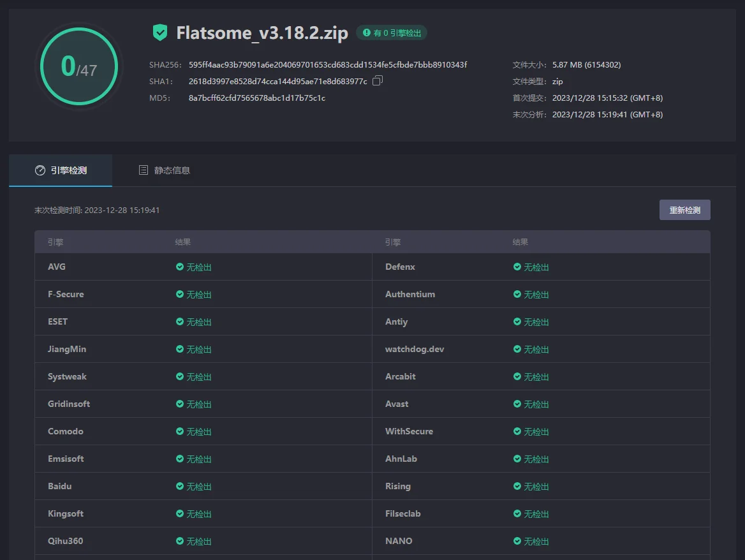The width and height of the screenshot is (745, 560).
Task: Click the file type value zip
Action: point(557,81)
